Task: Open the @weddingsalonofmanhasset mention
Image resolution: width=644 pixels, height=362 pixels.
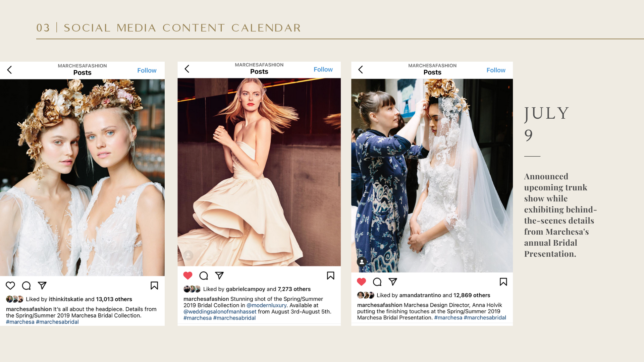Action: 220,312
